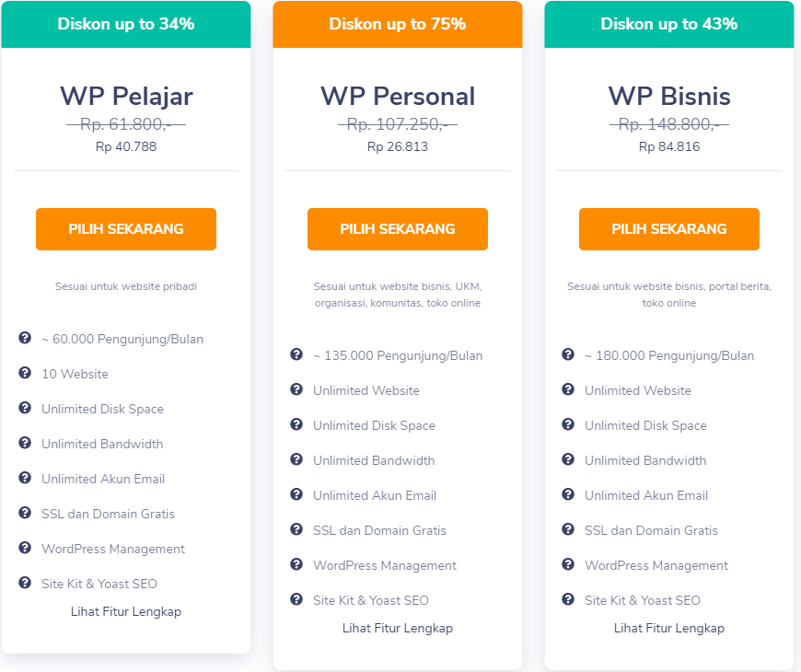This screenshot has height=672, width=801.
Task: Click WP Pelajar Unlimited Disk Space help icon
Action: [x=25, y=408]
